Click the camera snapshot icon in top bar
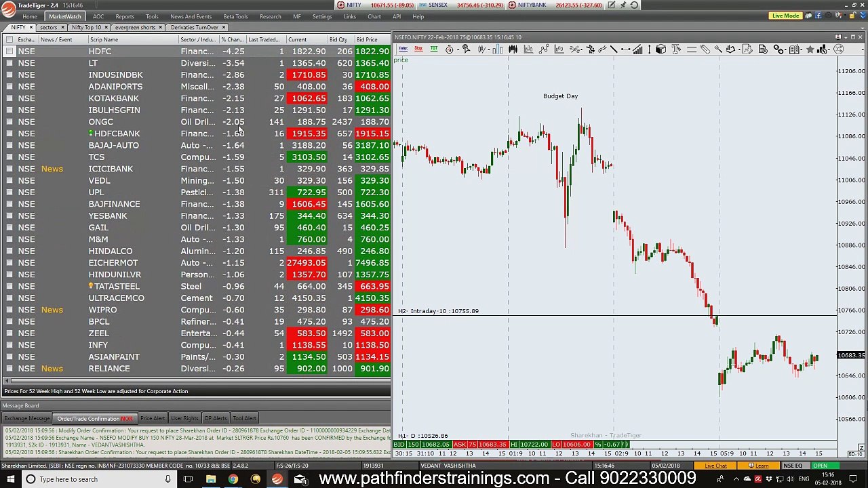This screenshot has height=488, width=868. click(829, 16)
